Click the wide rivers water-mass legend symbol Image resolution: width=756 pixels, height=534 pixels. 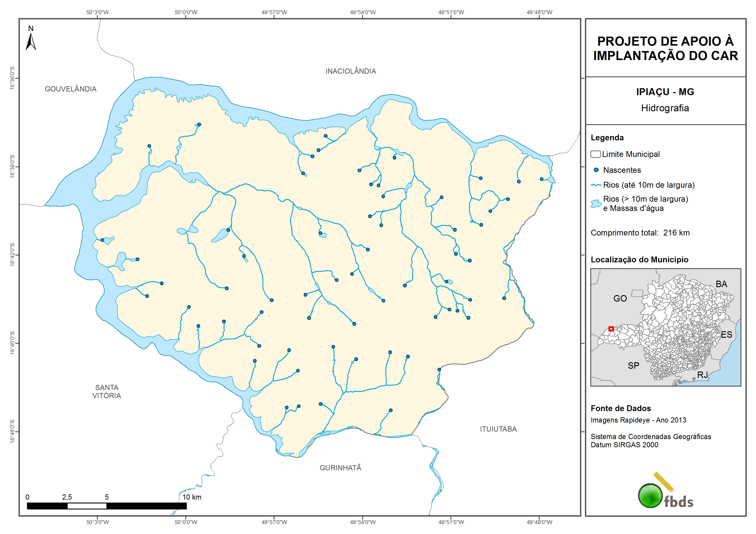[596, 204]
